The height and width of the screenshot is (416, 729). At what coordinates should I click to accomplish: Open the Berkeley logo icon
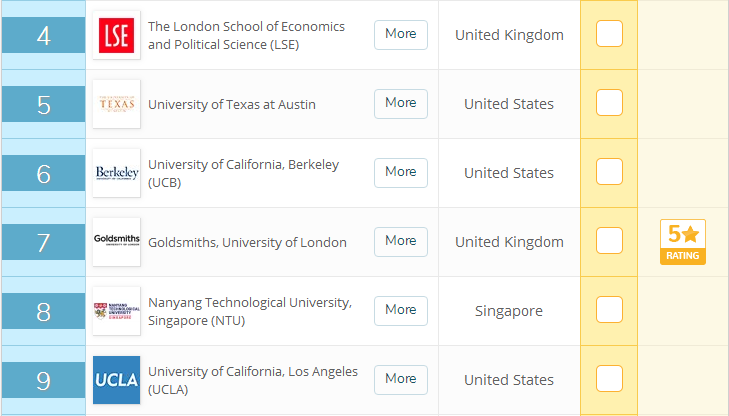[x=116, y=173]
